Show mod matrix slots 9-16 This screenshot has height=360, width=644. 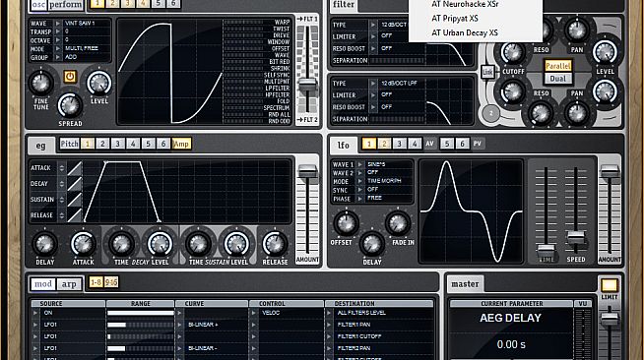(111, 282)
